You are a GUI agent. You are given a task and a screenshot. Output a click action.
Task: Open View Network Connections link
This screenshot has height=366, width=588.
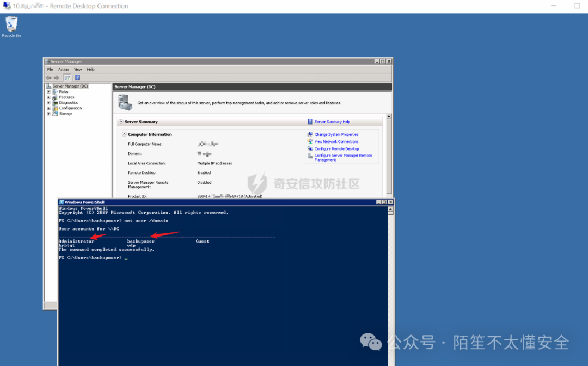tap(336, 141)
